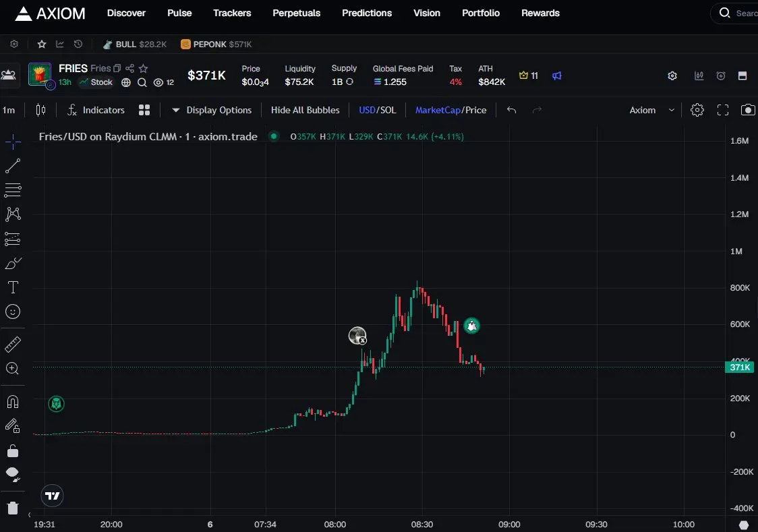The image size is (758, 532).
Task: Open the Discover tab
Action: [126, 13]
